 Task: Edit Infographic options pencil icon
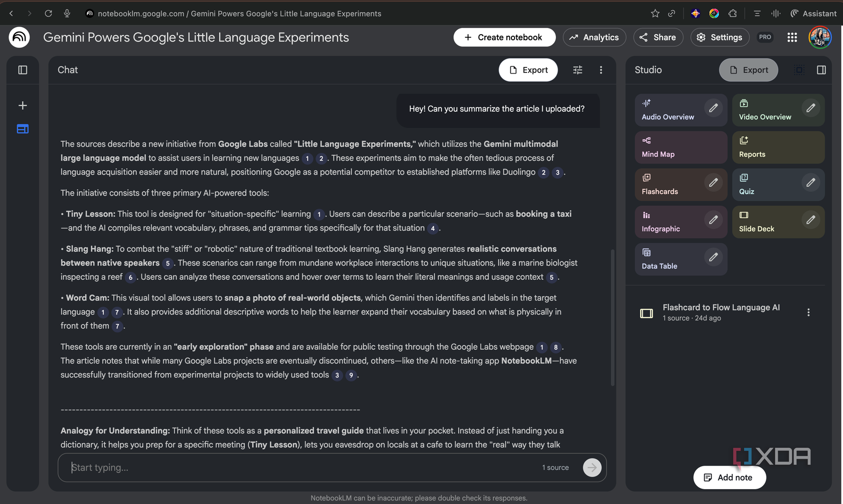(713, 220)
